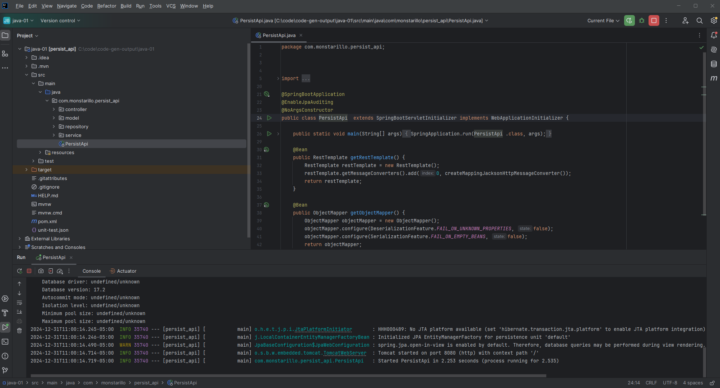Expand the .mvn folder
Screen dimensions: 720x388
(x=26, y=66)
